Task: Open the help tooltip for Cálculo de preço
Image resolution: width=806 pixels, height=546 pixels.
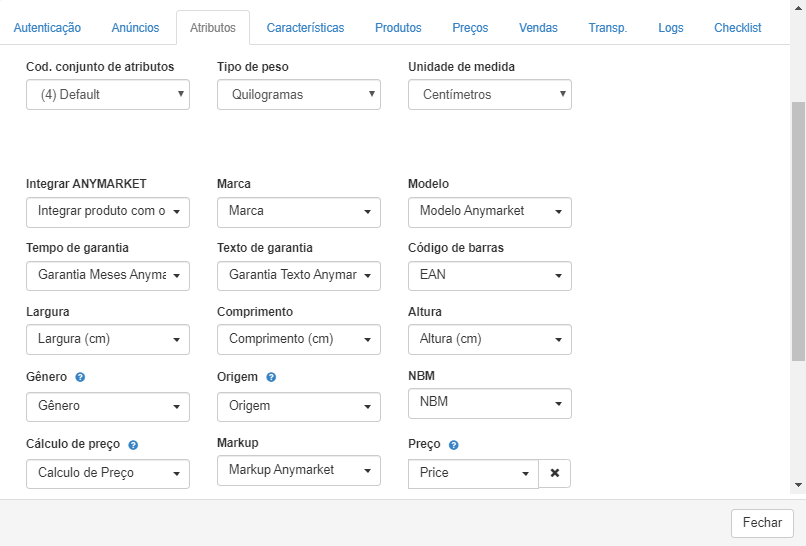Action: click(x=133, y=445)
